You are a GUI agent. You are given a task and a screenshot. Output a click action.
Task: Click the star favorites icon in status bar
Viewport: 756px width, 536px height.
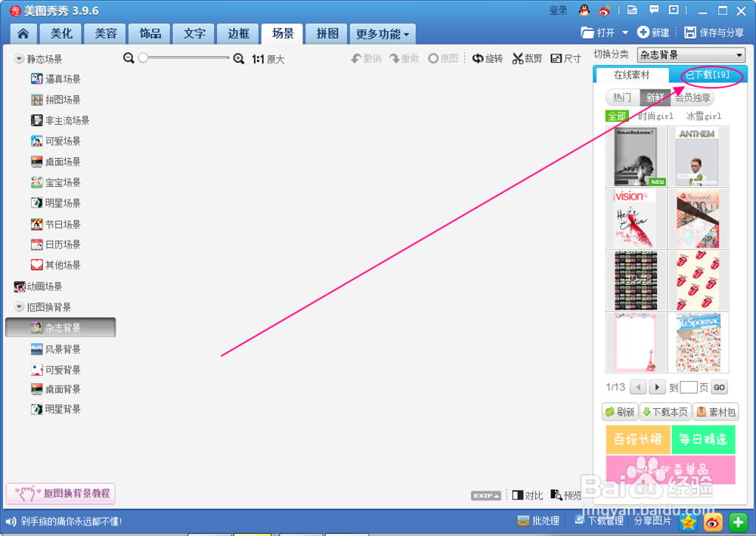point(688,522)
